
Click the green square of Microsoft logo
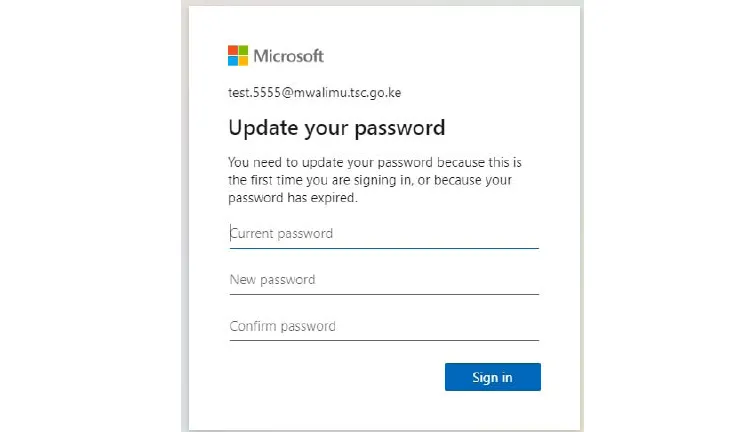243,50
